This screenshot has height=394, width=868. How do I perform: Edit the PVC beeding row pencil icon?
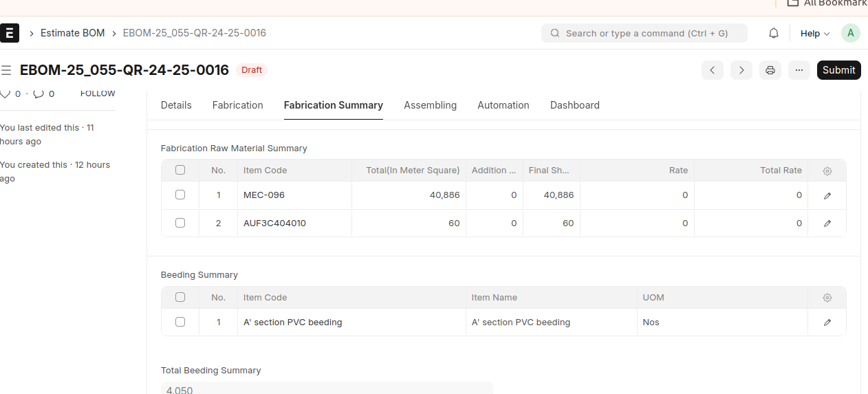827,322
